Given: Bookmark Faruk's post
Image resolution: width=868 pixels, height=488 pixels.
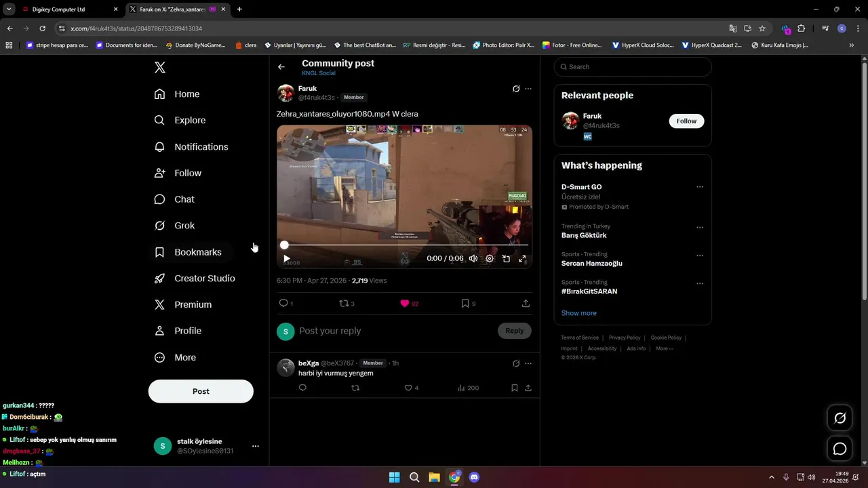Looking at the screenshot, I should [x=465, y=304].
